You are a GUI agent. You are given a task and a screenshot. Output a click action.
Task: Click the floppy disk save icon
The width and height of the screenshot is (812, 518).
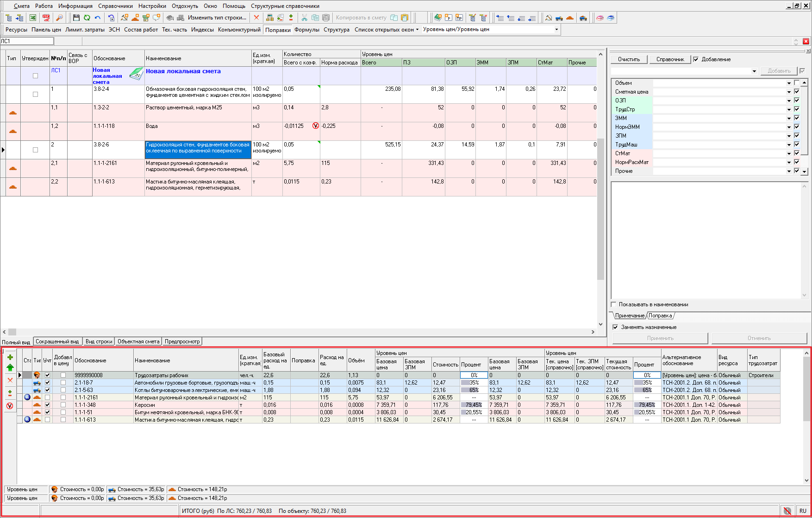(76, 18)
